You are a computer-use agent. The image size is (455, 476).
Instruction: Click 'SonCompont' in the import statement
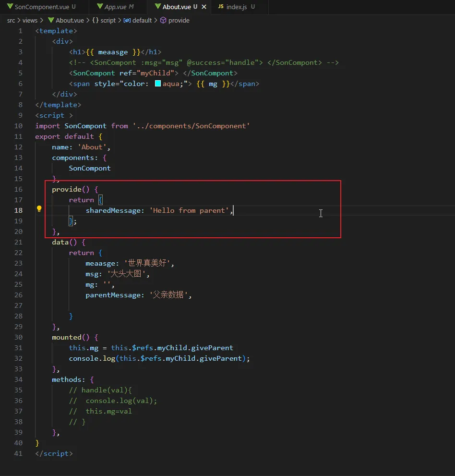coord(85,126)
